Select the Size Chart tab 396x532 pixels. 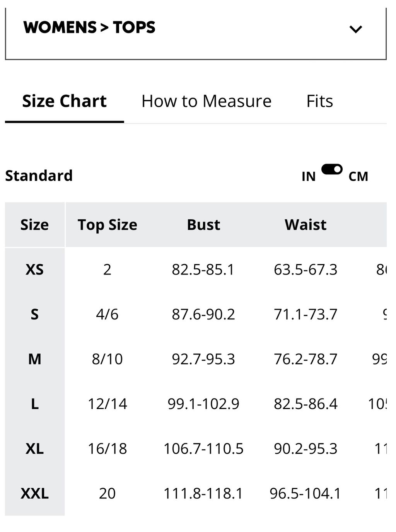[64, 101]
